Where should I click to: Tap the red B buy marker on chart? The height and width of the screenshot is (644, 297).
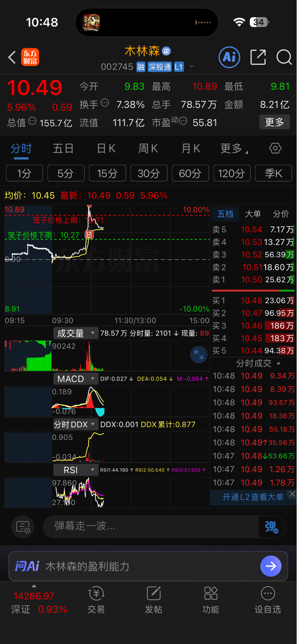click(89, 234)
